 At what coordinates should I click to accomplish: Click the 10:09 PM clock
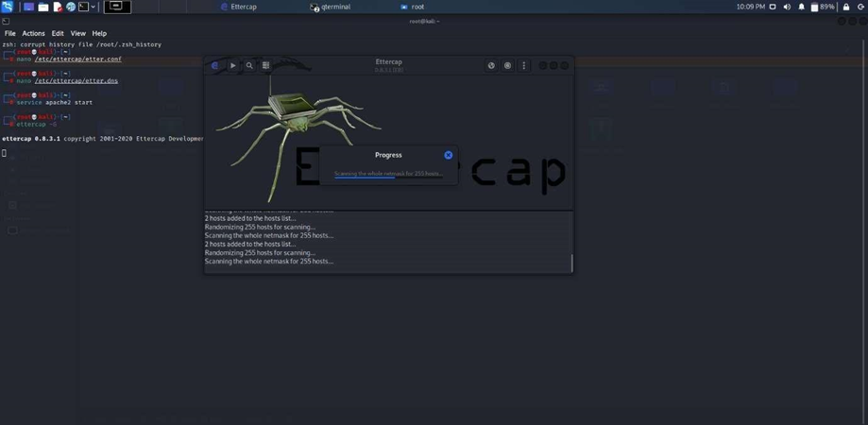pos(751,7)
